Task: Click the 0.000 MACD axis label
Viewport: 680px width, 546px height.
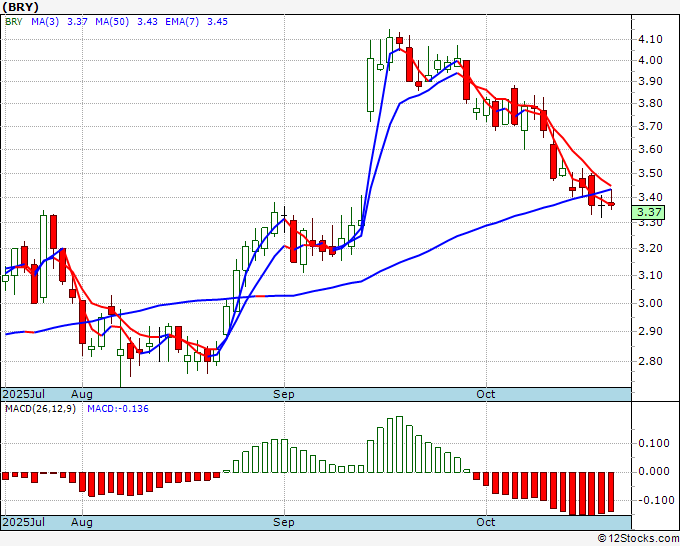Action: tap(654, 471)
